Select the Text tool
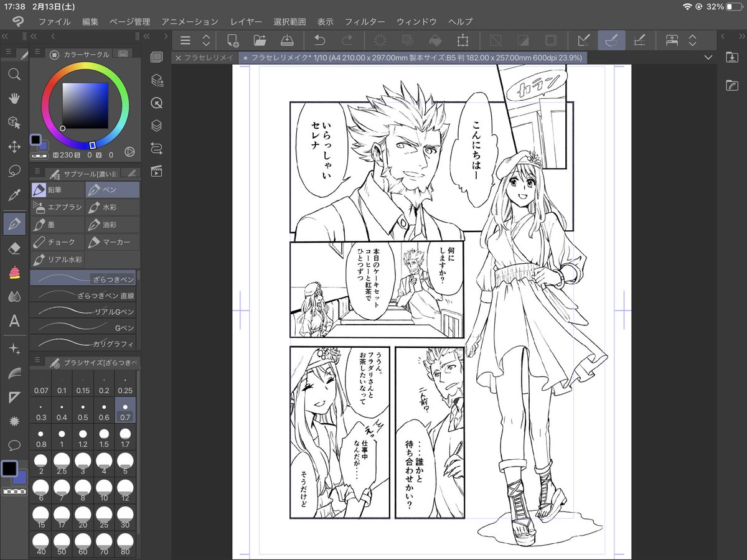Viewport: 747px width, 560px height. click(14, 322)
